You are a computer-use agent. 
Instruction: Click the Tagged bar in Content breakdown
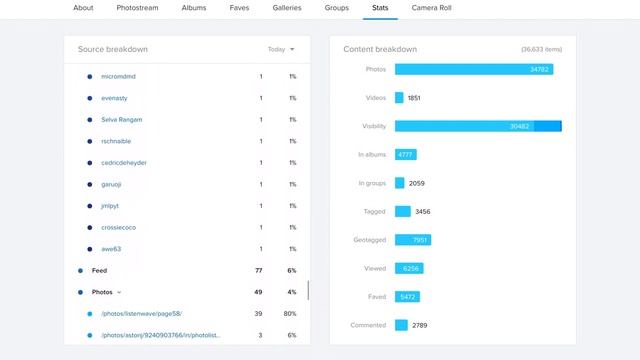click(x=402, y=211)
